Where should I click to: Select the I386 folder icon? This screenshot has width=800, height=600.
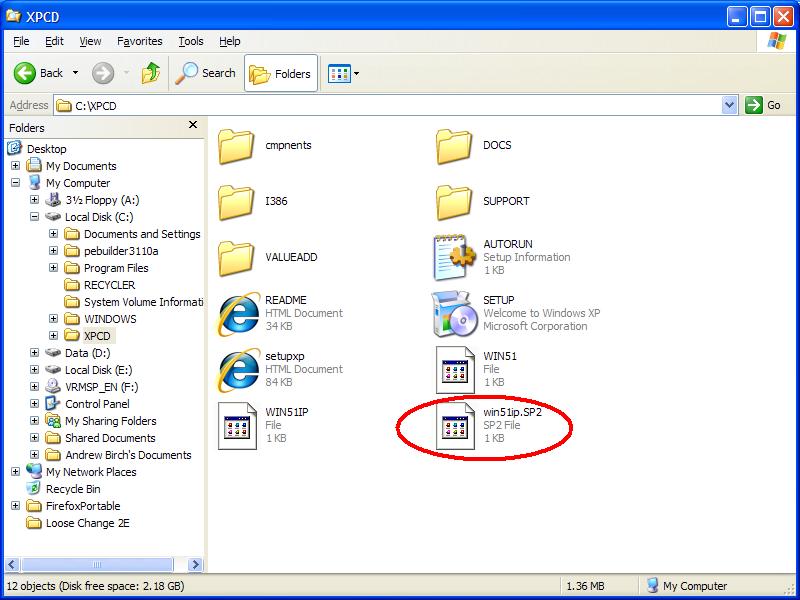tap(236, 202)
